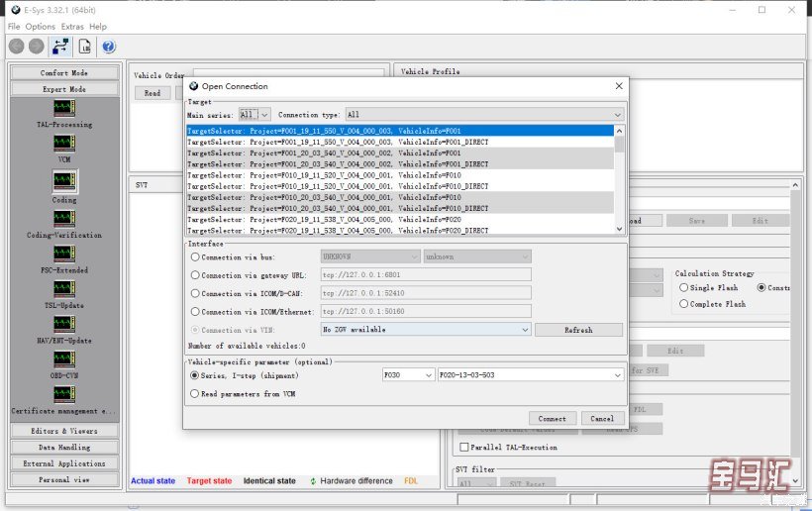Click the back arrow toolbar icon
This screenshot has height=511, width=812.
pyautogui.click(x=17, y=47)
